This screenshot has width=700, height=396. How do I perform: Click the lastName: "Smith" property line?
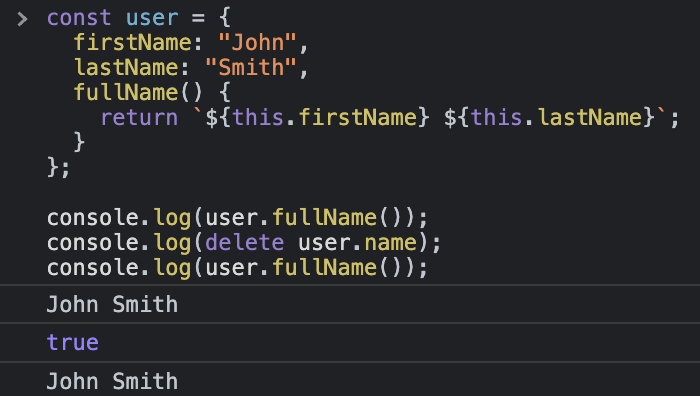coord(191,68)
